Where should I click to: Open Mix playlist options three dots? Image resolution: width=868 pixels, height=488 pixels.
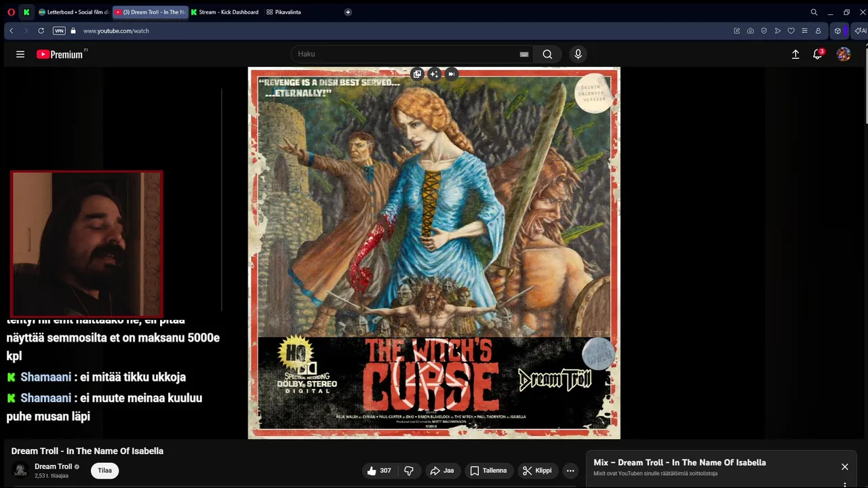point(845,484)
